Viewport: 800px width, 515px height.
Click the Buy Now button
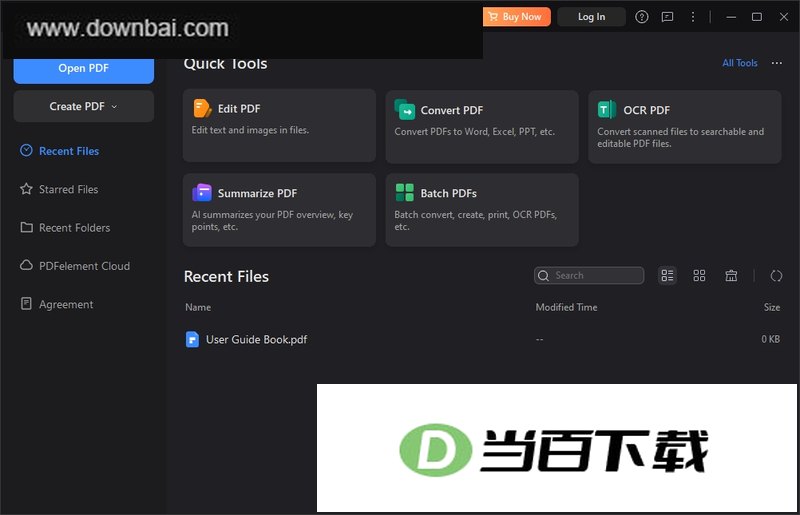[517, 17]
